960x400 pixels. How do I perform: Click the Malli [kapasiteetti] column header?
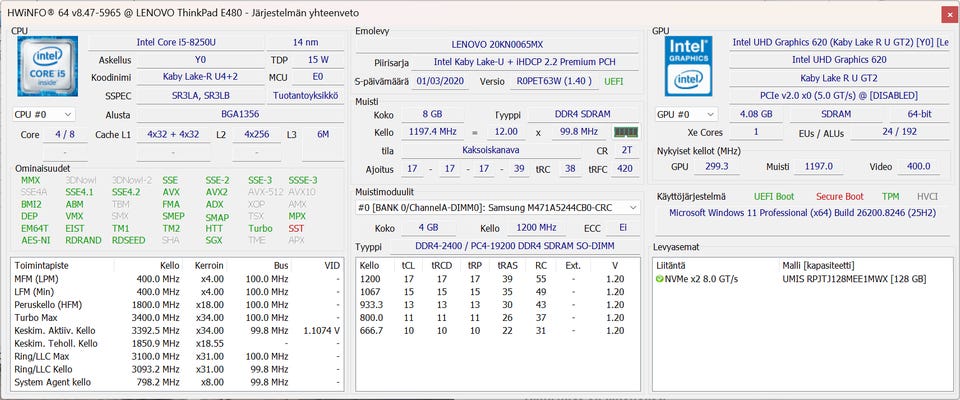pyautogui.click(x=819, y=265)
